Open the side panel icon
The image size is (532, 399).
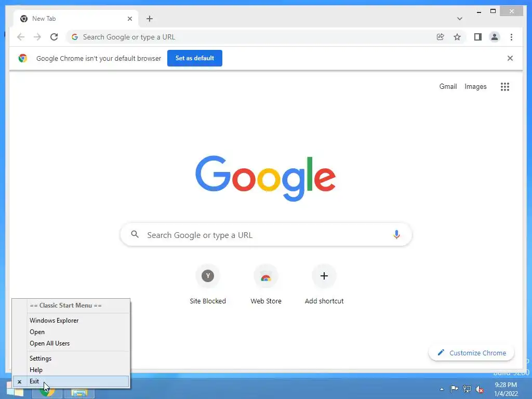[x=478, y=37]
